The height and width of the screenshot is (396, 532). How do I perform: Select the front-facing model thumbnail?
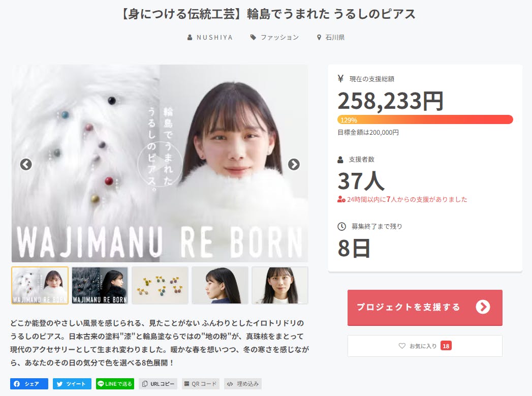280,285
